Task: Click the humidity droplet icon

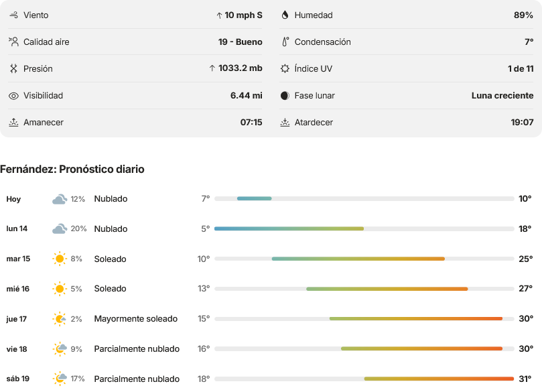Action: tap(285, 15)
